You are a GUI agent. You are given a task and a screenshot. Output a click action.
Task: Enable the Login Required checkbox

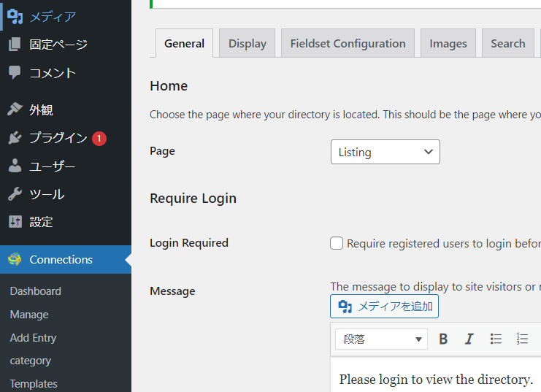(x=337, y=243)
